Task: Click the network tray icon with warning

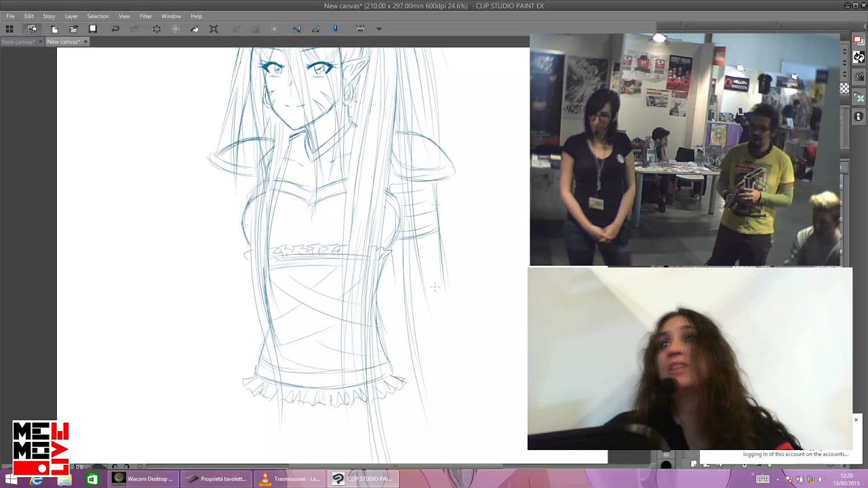Action: [811, 479]
